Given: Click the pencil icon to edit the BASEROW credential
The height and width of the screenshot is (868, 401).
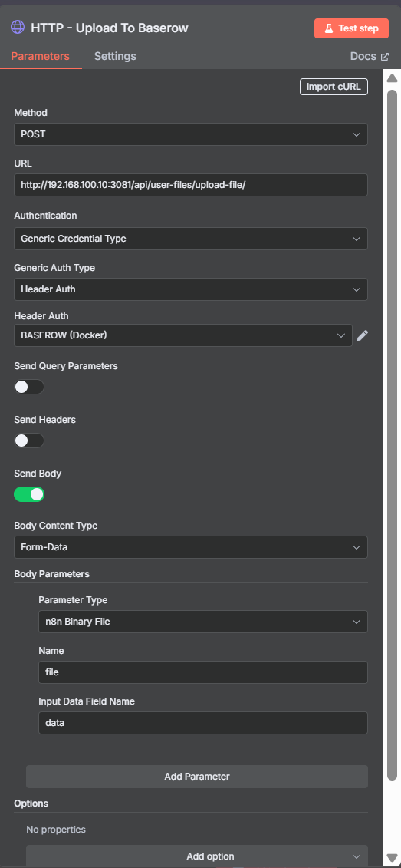Looking at the screenshot, I should [x=363, y=335].
